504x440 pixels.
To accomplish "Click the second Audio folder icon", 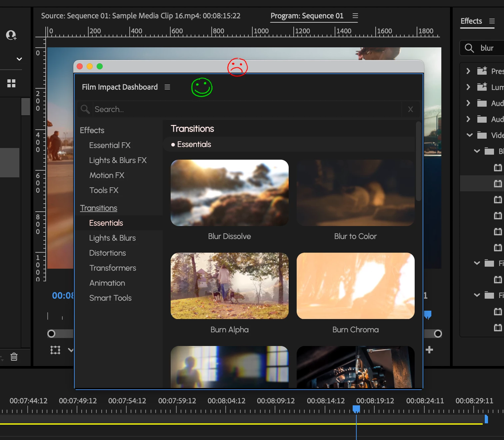I will pyautogui.click(x=482, y=119).
